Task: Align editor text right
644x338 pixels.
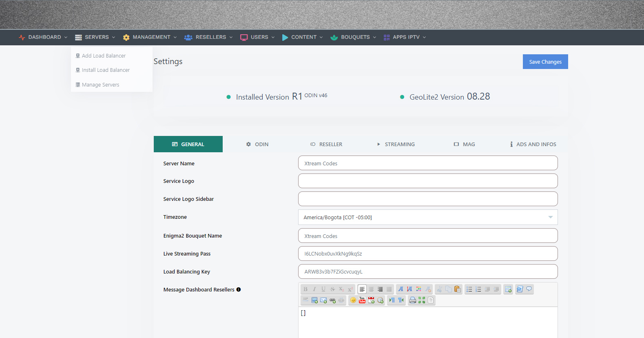Action: (x=380, y=289)
